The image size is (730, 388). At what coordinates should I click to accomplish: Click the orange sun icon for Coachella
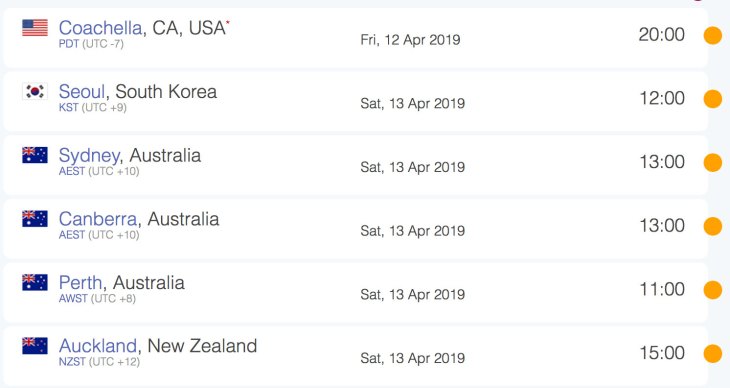(713, 35)
